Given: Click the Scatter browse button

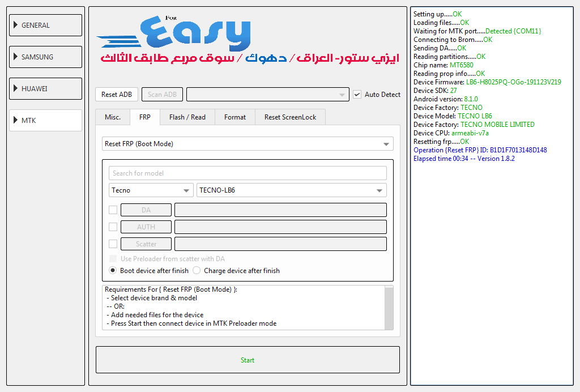Looking at the screenshot, I should click(146, 244).
